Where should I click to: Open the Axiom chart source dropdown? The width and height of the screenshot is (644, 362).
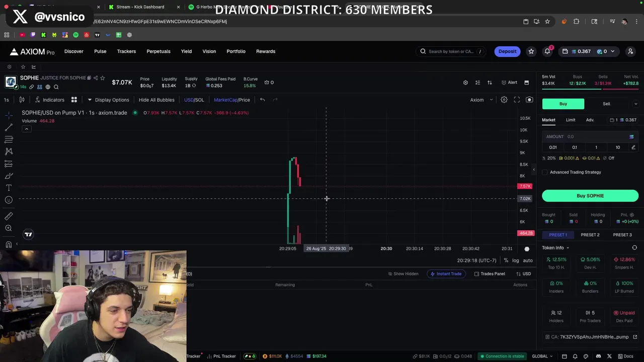[x=481, y=100]
